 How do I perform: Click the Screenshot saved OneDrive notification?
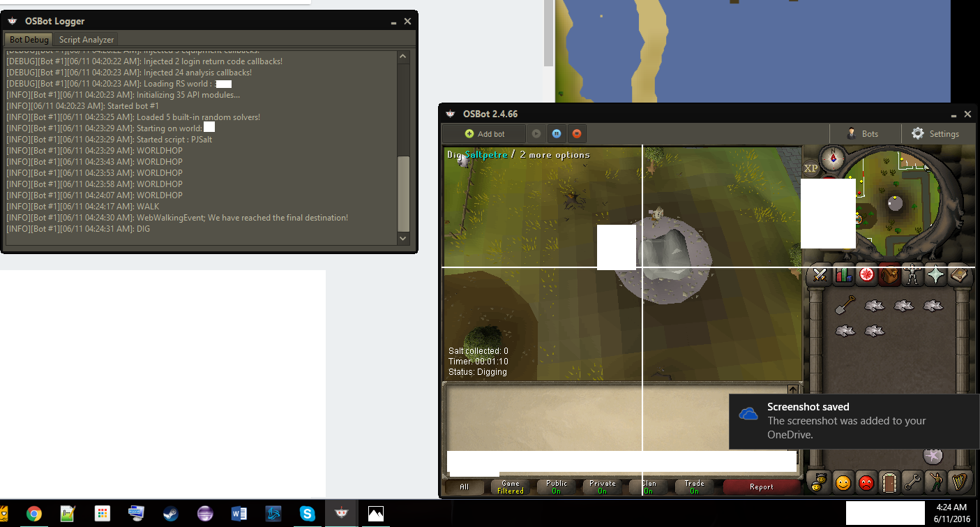coord(854,422)
